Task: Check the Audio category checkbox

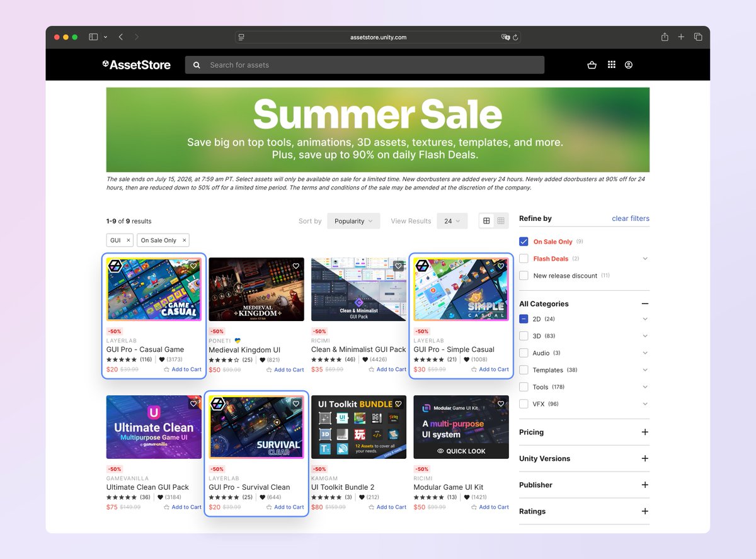Action: coord(524,353)
